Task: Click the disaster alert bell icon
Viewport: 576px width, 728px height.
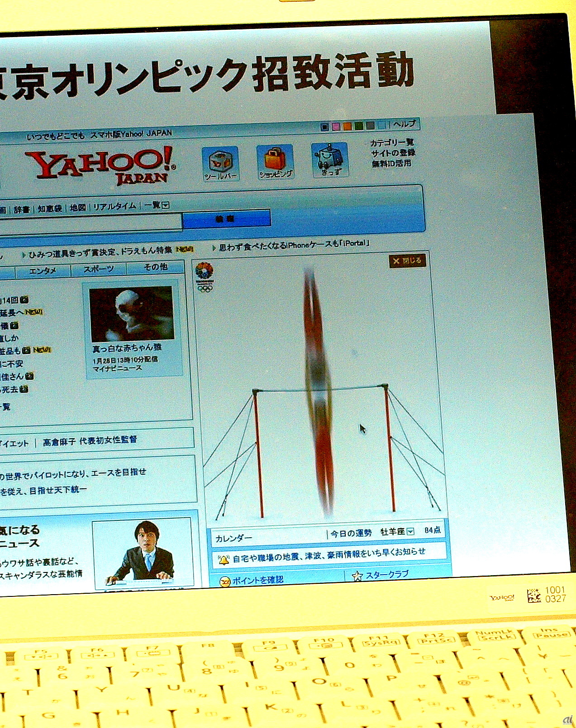Action: [x=224, y=560]
